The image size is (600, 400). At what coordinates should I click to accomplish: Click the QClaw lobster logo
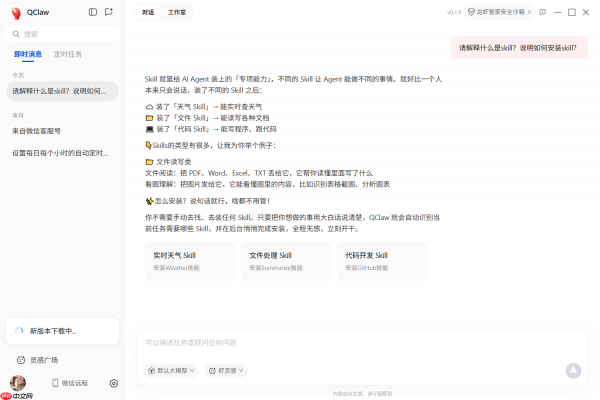16,13
